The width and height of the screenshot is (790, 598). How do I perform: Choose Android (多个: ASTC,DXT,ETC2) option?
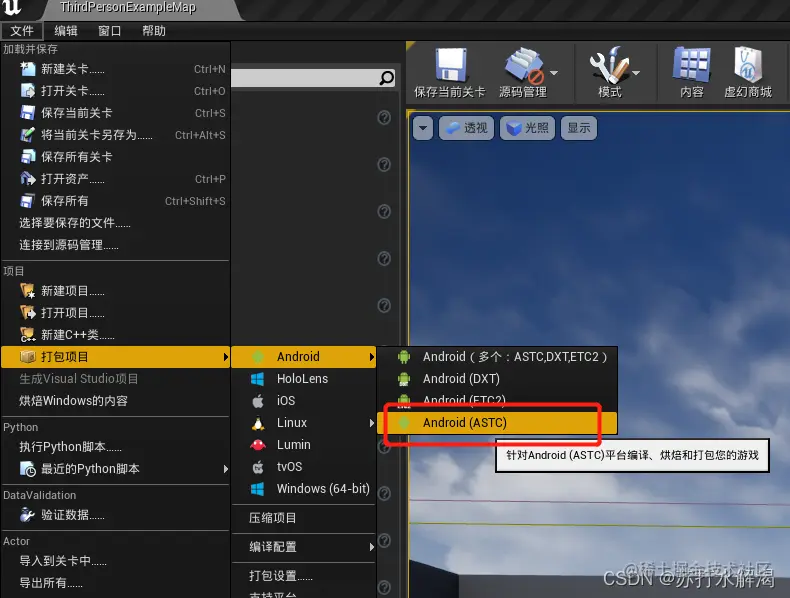coord(497,357)
